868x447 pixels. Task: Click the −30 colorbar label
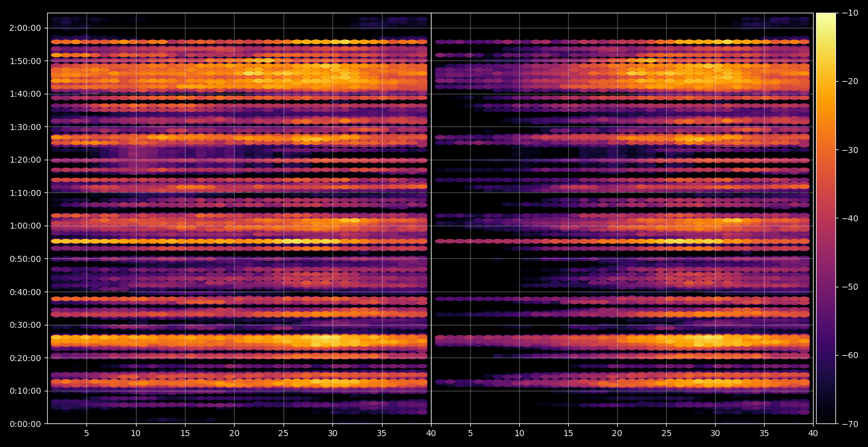point(850,149)
